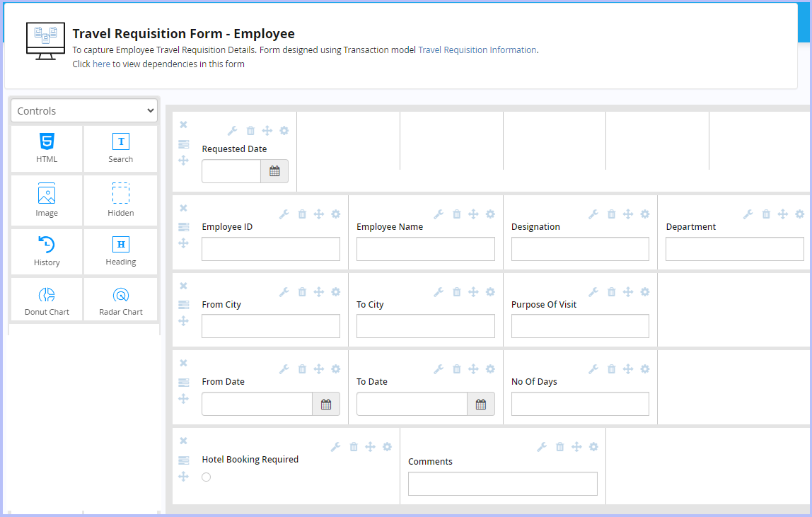Select the HTML control
This screenshot has width=812, height=517.
click(47, 149)
